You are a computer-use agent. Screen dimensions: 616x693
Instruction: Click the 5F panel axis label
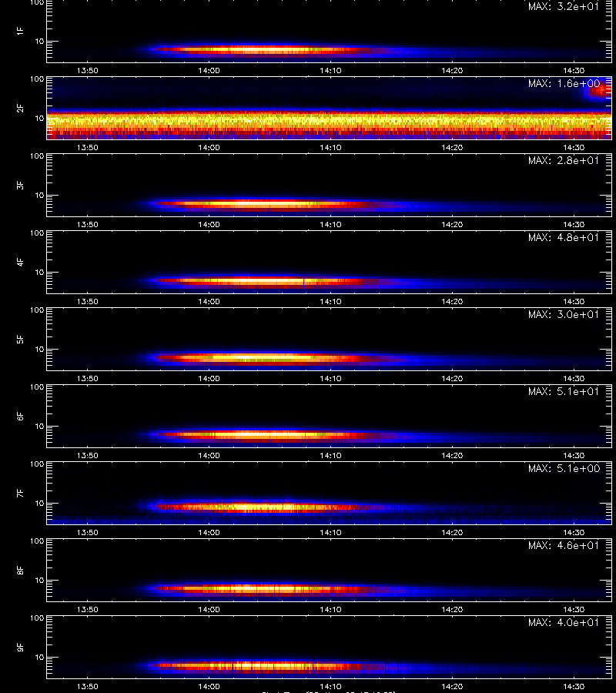(x=20, y=340)
